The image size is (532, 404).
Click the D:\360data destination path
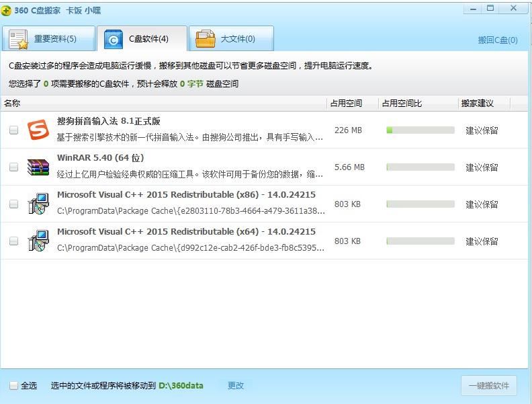(x=181, y=386)
